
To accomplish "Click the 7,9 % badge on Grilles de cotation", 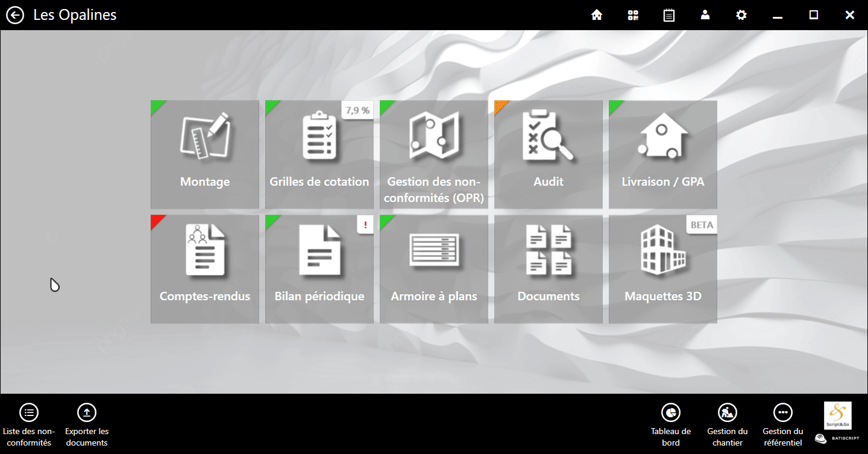I will (357, 110).
